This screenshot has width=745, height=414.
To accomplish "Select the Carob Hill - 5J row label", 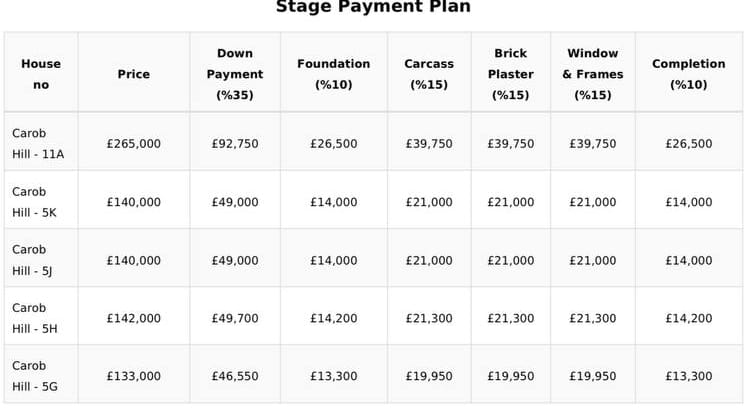I will [32, 260].
